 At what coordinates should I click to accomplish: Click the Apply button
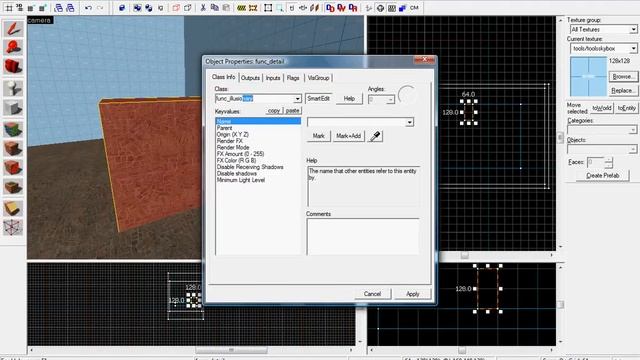[x=413, y=294]
